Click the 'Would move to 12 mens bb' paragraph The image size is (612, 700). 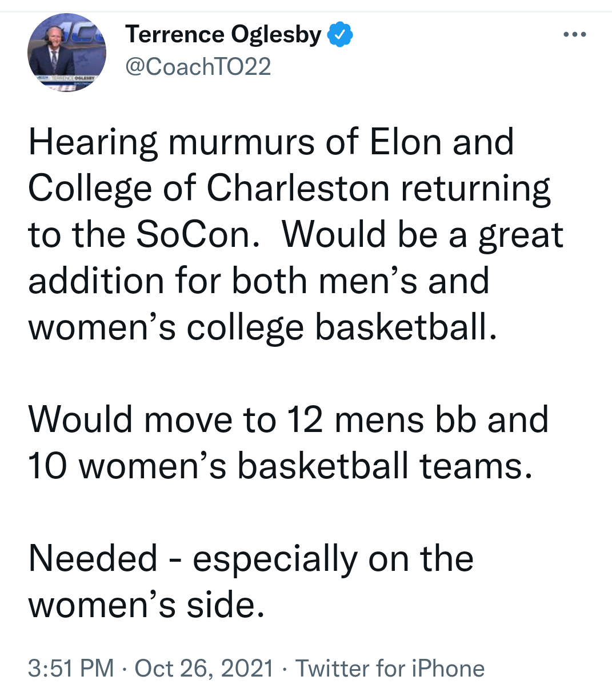[288, 442]
